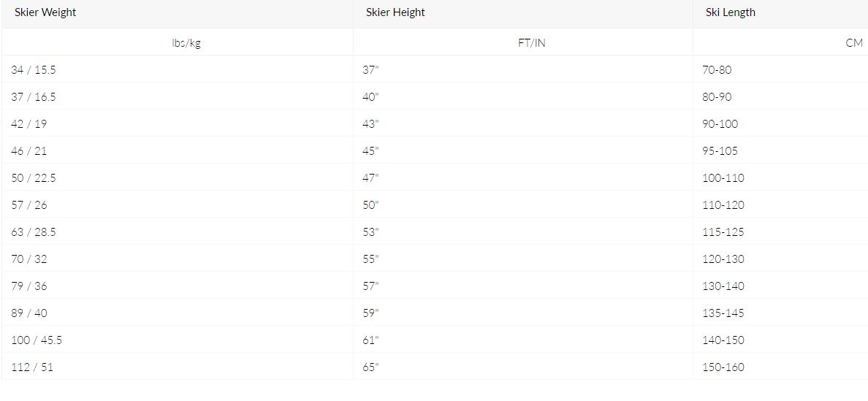Click the Skier Height column header
868x401 pixels.
click(x=395, y=12)
